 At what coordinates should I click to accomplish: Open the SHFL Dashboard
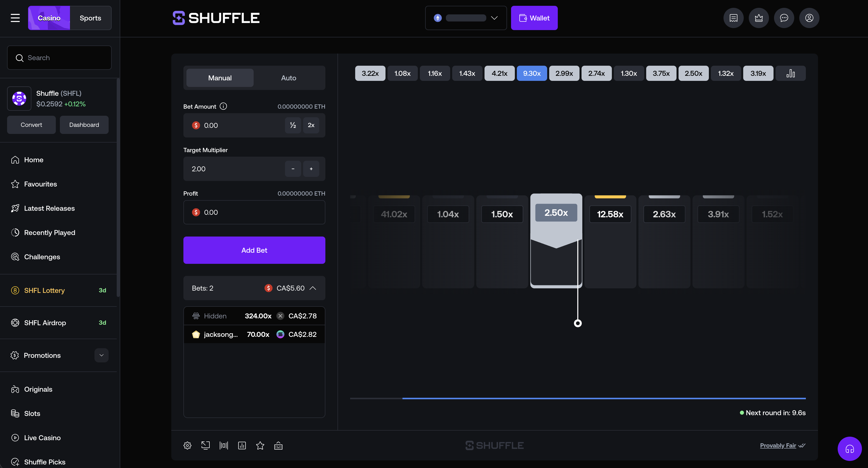coord(84,125)
